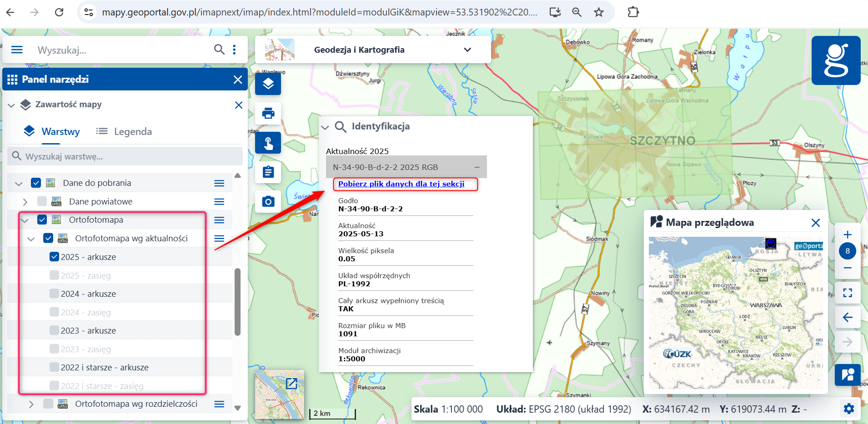Go back to previous map view
The width and height of the screenshot is (868, 424).
pyautogui.click(x=847, y=317)
